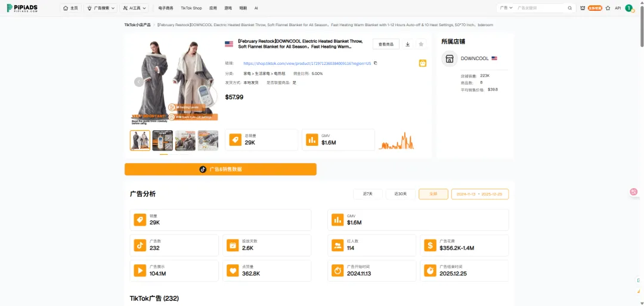Click the 5.00% commission value
644x306 pixels.
317,74
